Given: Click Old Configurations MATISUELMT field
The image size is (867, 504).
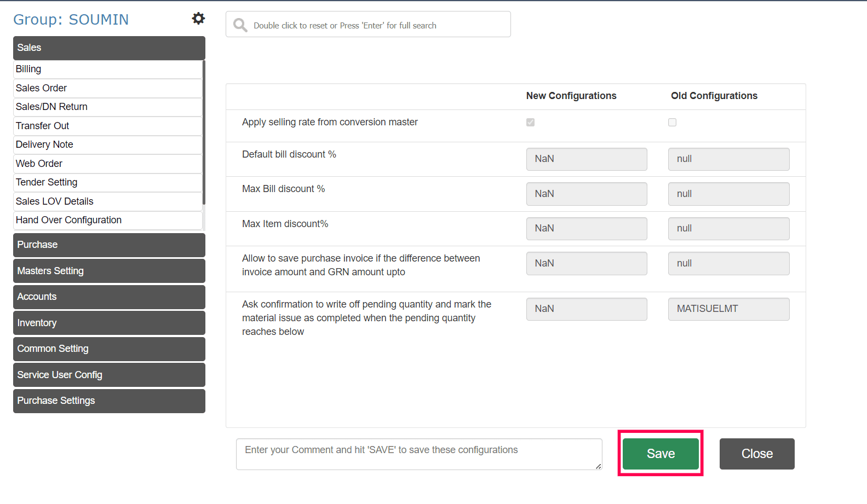Looking at the screenshot, I should (728, 309).
